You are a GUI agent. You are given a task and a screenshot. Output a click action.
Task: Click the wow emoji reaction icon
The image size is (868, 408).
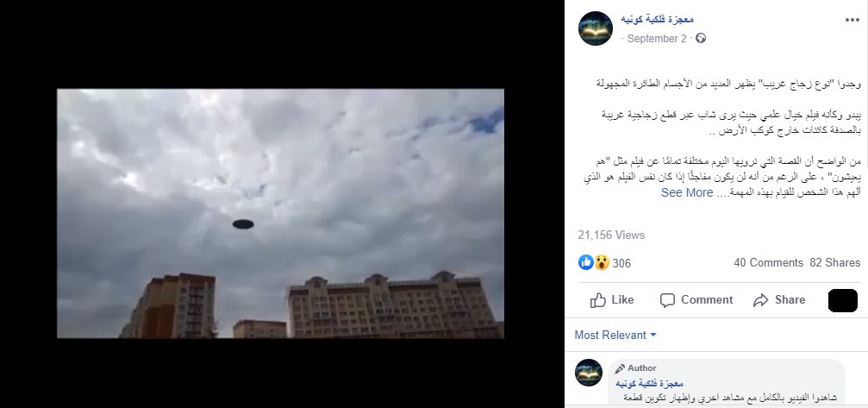(x=602, y=262)
